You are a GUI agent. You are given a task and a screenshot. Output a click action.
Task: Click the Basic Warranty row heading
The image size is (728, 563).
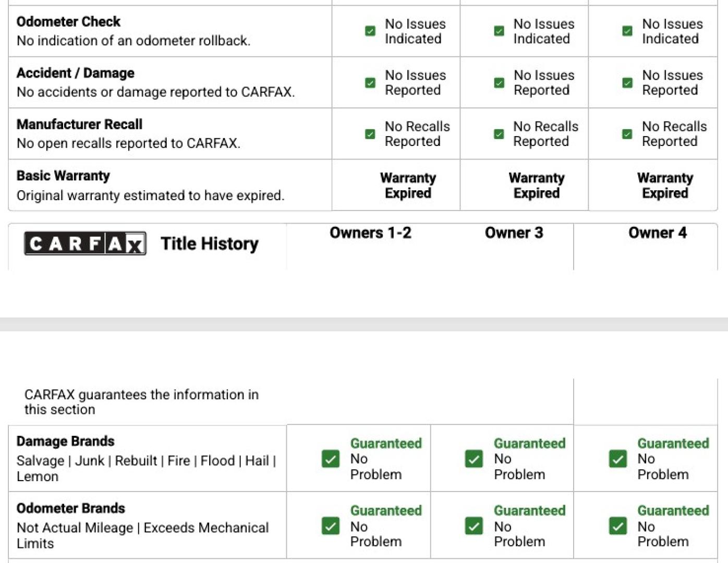(63, 176)
